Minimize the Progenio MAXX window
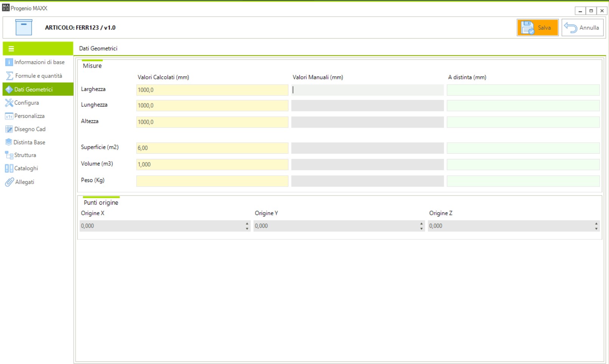This screenshot has height=364, width=609. [x=580, y=11]
